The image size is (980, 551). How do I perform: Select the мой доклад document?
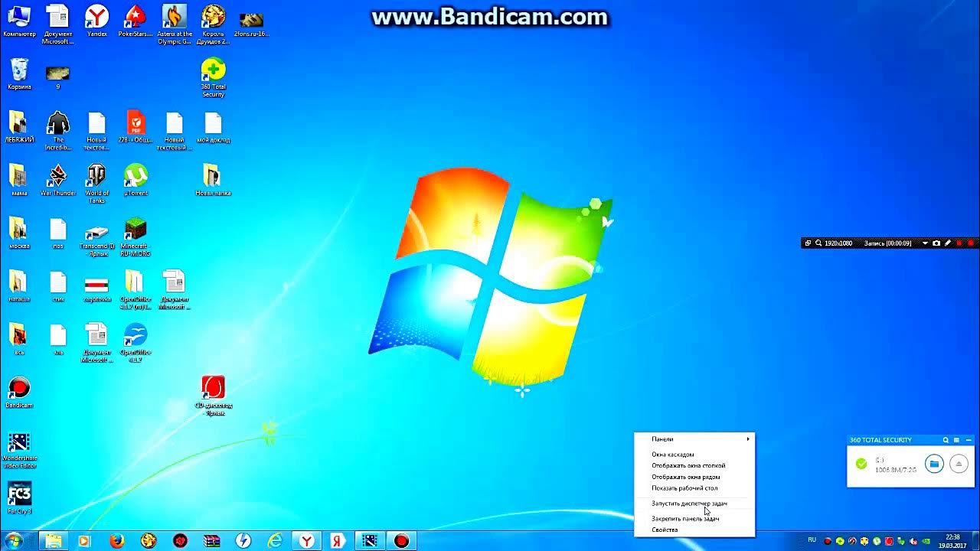tap(213, 127)
